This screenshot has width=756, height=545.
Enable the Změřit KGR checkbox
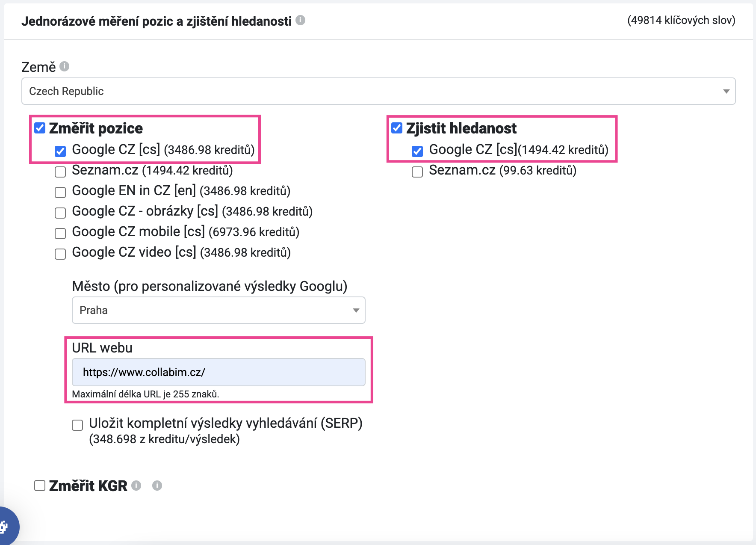point(40,486)
